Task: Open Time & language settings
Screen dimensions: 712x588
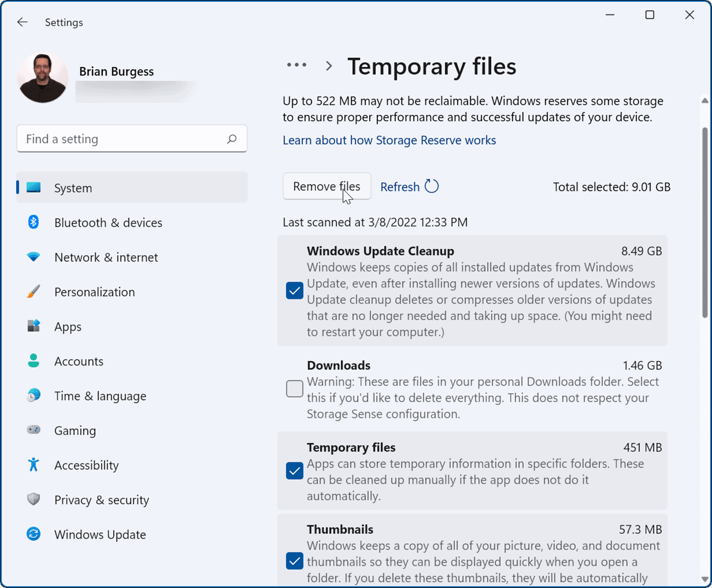Action: 33,396
